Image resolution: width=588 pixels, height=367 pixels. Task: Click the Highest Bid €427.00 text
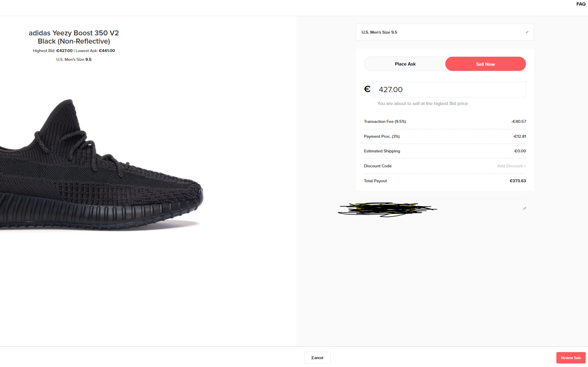pyautogui.click(x=52, y=51)
